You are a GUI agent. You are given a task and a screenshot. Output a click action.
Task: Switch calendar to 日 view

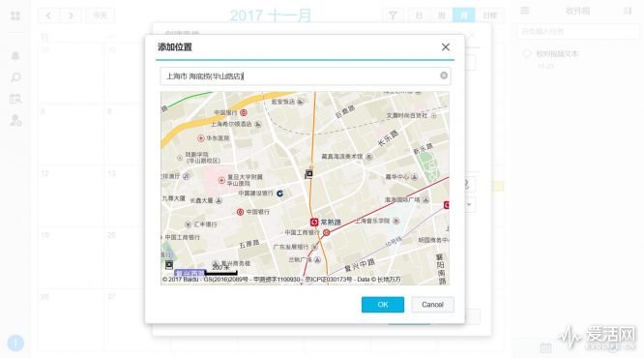[x=419, y=15]
